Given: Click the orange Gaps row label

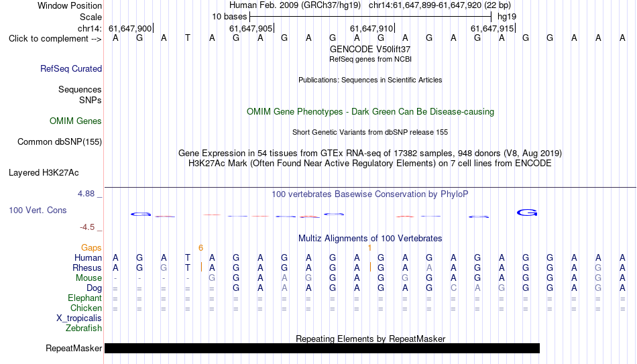Looking at the screenshot, I should click(91, 248).
